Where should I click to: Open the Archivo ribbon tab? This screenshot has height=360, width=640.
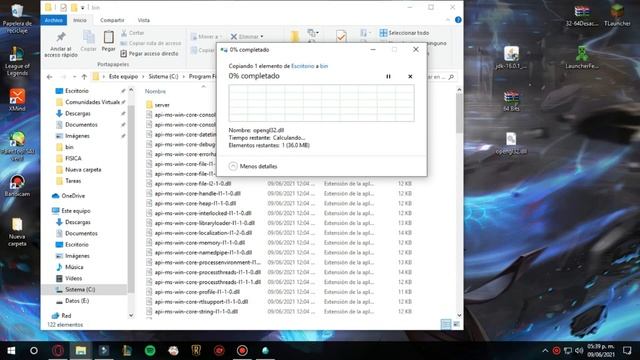(53, 20)
